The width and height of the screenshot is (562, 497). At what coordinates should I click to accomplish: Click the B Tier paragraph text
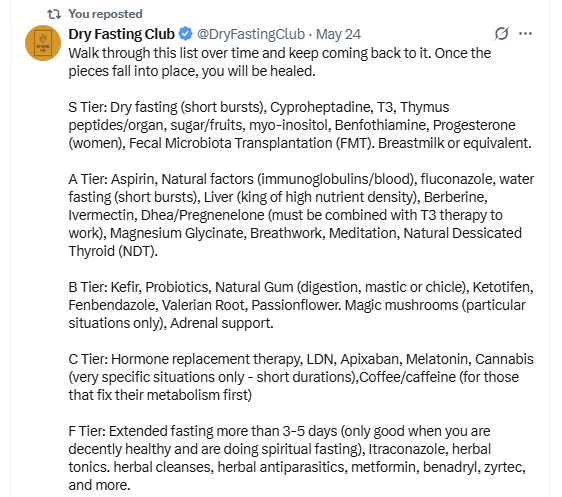pos(301,305)
